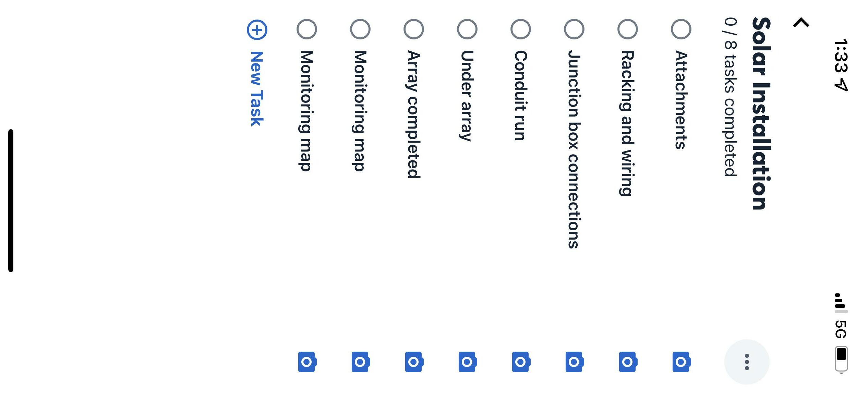Tap the New Task text link

tap(257, 89)
